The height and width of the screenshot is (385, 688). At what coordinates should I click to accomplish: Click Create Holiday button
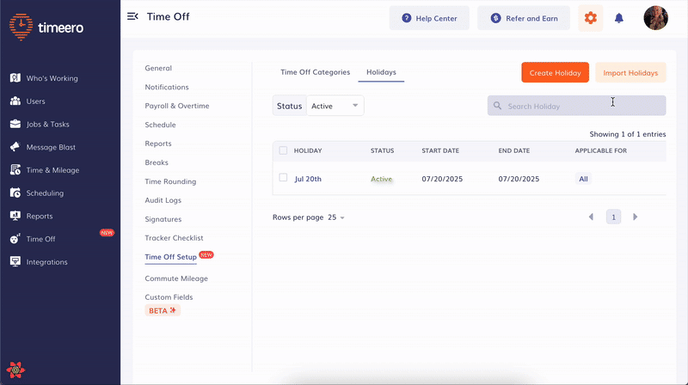point(555,72)
